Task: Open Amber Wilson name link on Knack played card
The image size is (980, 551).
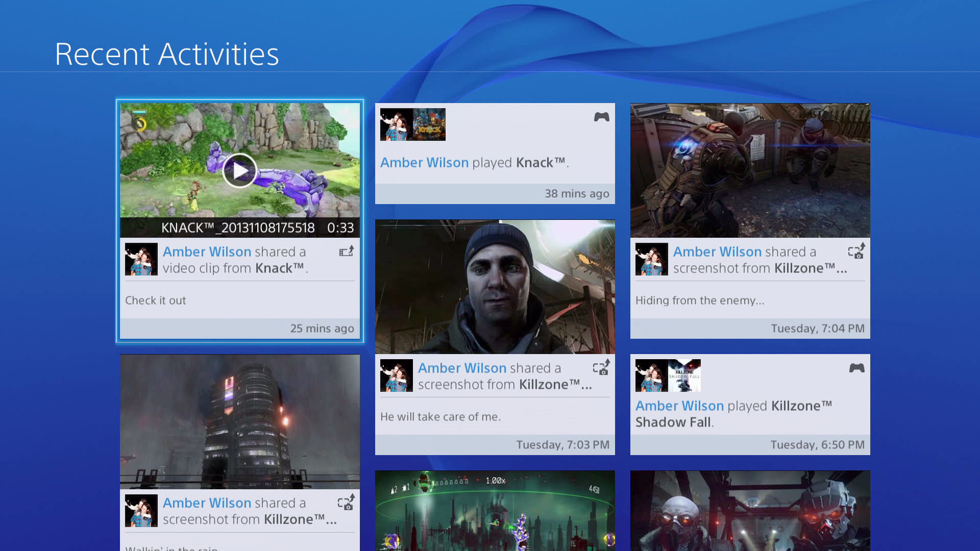Action: 424,163
